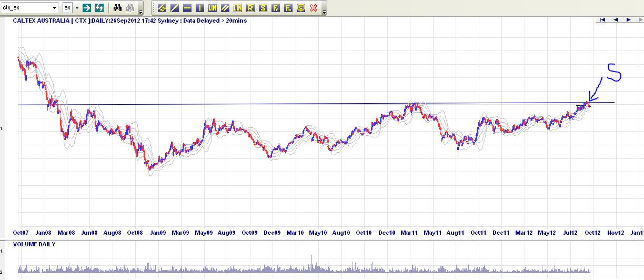Select the parallel lines channel tool

click(x=225, y=8)
